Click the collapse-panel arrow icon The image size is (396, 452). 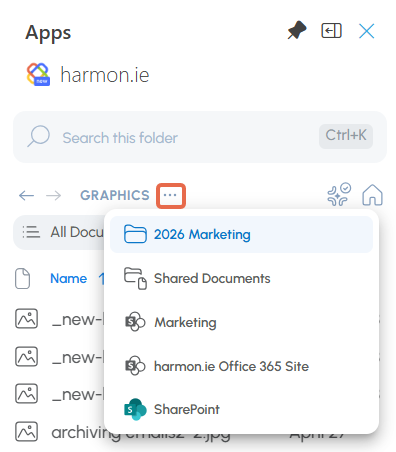[331, 31]
